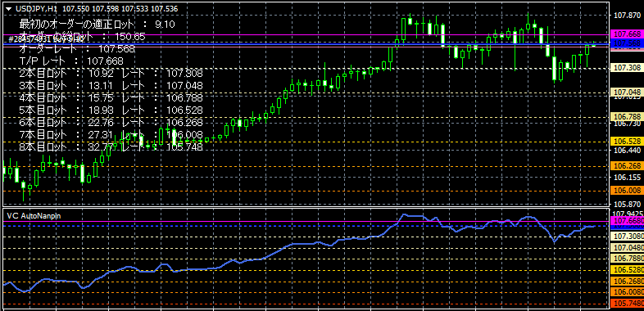The width and height of the screenshot is (644, 311).
Task: Open the chart menu triangle beside USDJPY,H1
Action: click(8, 8)
